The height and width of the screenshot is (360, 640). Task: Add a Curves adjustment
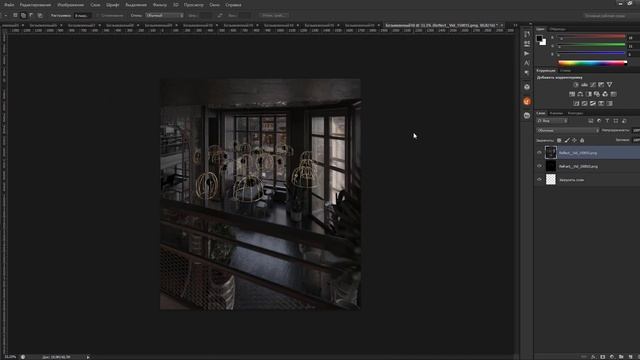pyautogui.click(x=593, y=84)
